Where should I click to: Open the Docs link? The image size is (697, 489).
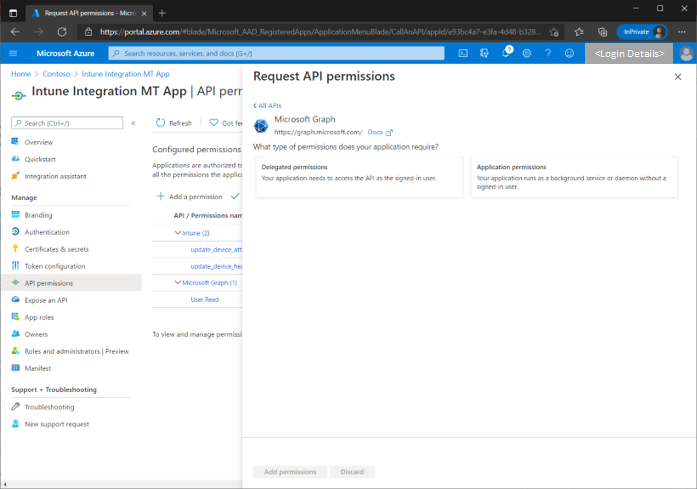[375, 132]
